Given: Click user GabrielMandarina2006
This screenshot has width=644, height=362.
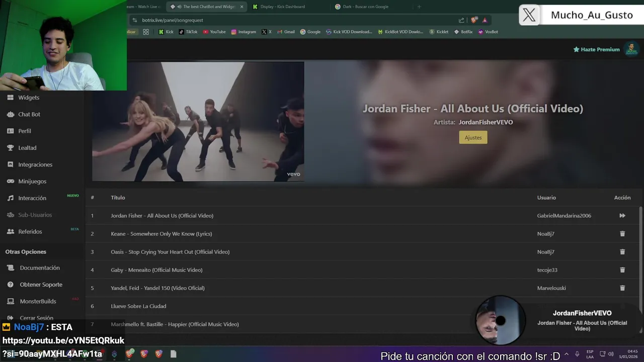Looking at the screenshot, I should click(564, 216).
